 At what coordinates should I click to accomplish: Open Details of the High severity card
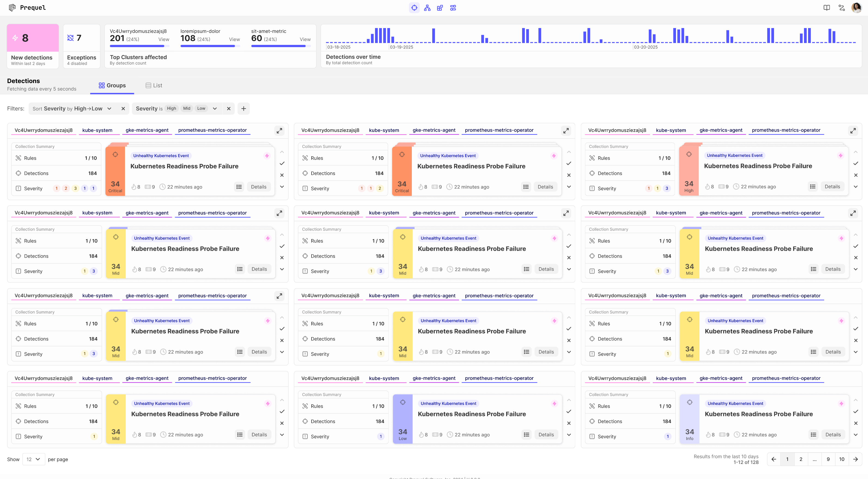(x=832, y=187)
